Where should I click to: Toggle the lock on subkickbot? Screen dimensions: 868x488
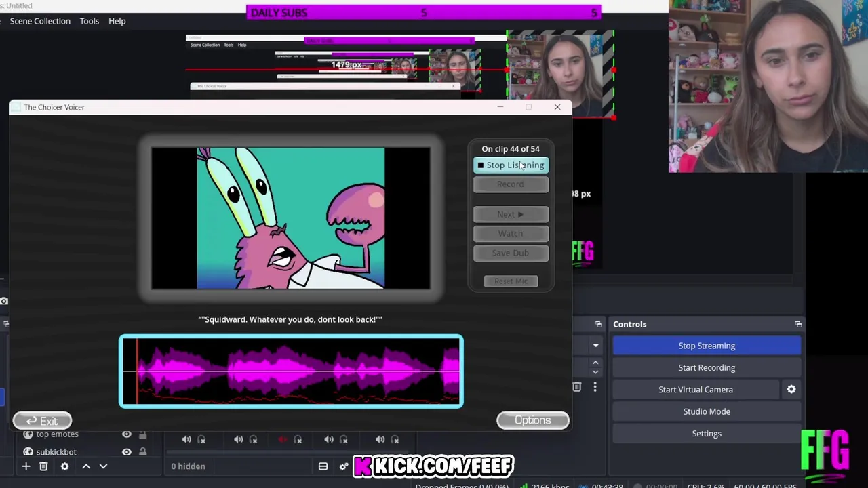(x=143, y=452)
